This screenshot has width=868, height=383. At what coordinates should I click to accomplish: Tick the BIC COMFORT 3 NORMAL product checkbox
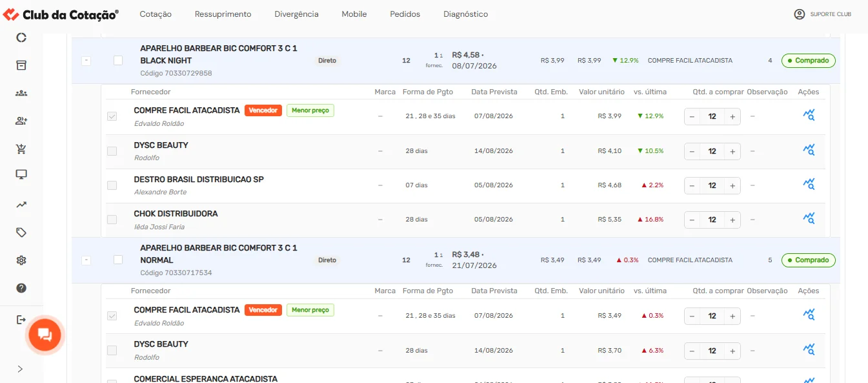pyautogui.click(x=118, y=260)
